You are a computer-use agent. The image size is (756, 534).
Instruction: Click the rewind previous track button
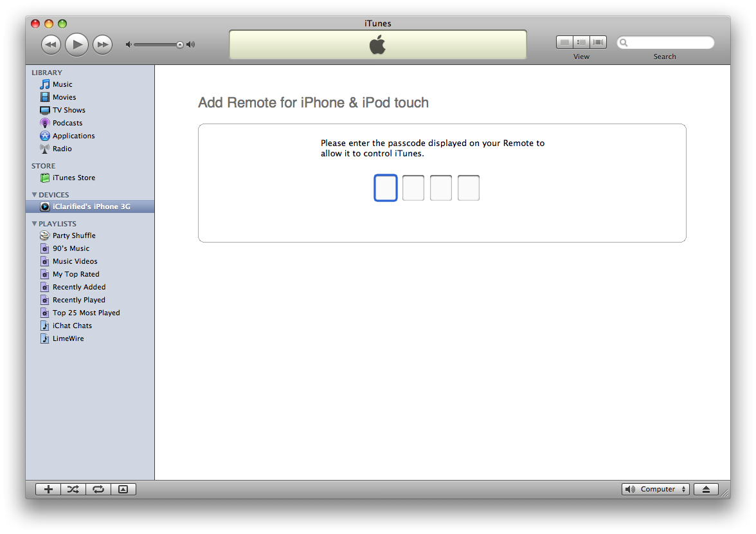click(51, 45)
